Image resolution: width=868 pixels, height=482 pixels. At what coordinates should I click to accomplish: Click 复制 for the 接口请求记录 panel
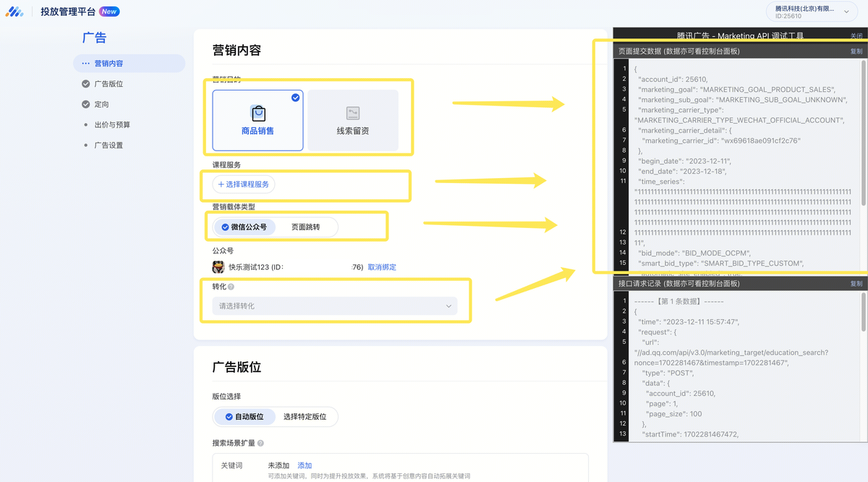click(x=856, y=284)
